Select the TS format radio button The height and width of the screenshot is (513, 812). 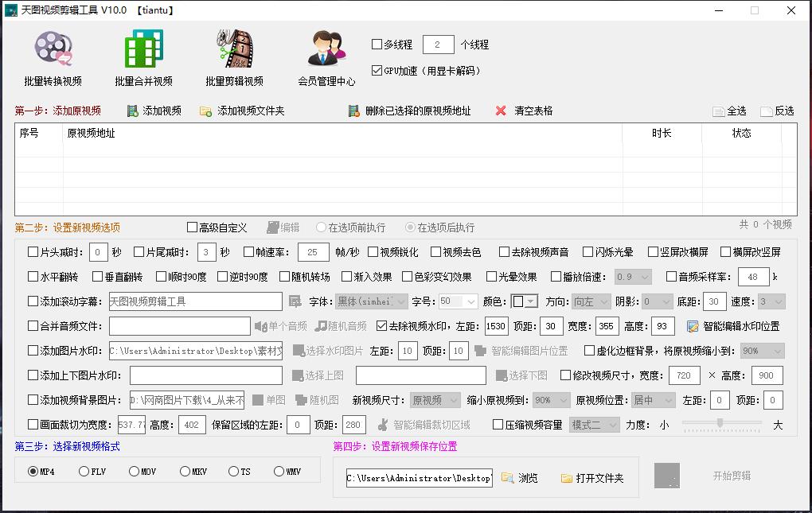[x=233, y=471]
